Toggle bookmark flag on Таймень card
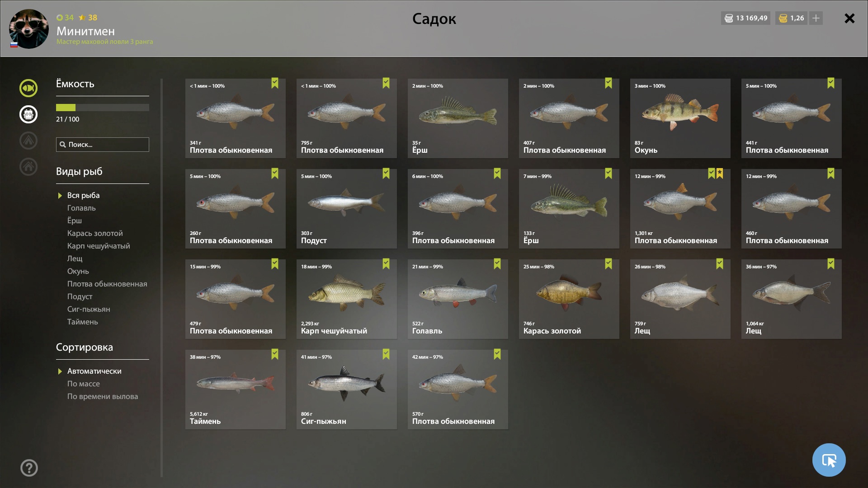 [x=275, y=354]
